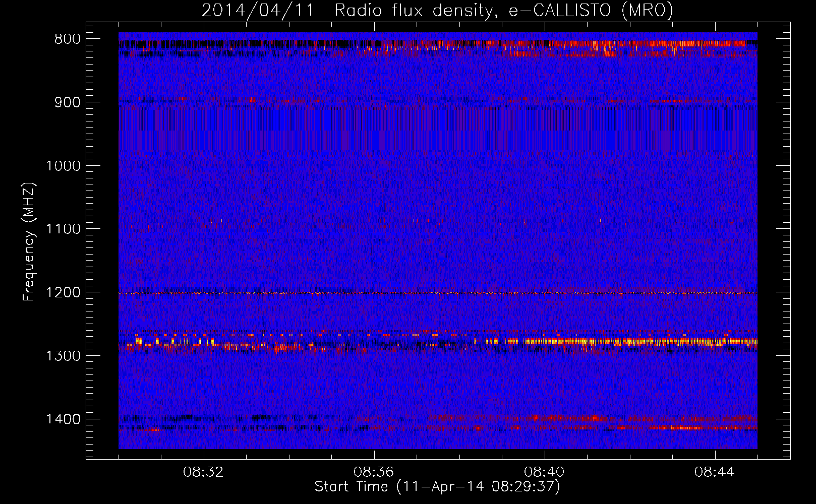
Task: Click the 1300 frequency tick label
Action: point(63,356)
